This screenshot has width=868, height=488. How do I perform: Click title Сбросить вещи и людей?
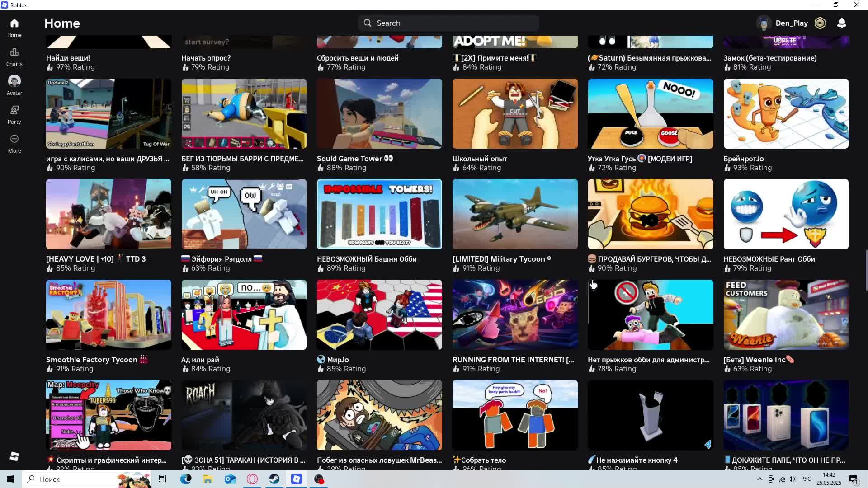358,58
